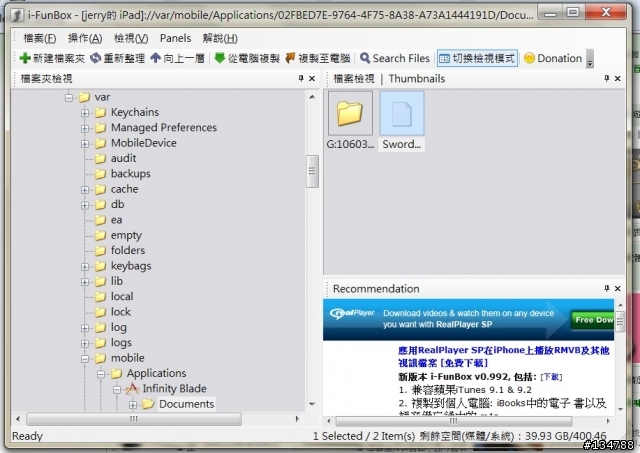Click the refresh (重新整理) icon

pos(96,58)
